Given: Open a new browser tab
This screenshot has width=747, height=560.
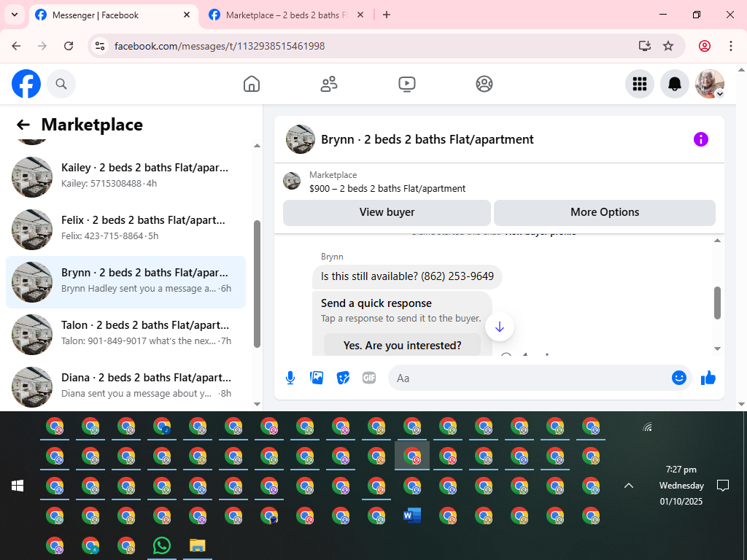Looking at the screenshot, I should 387,15.
